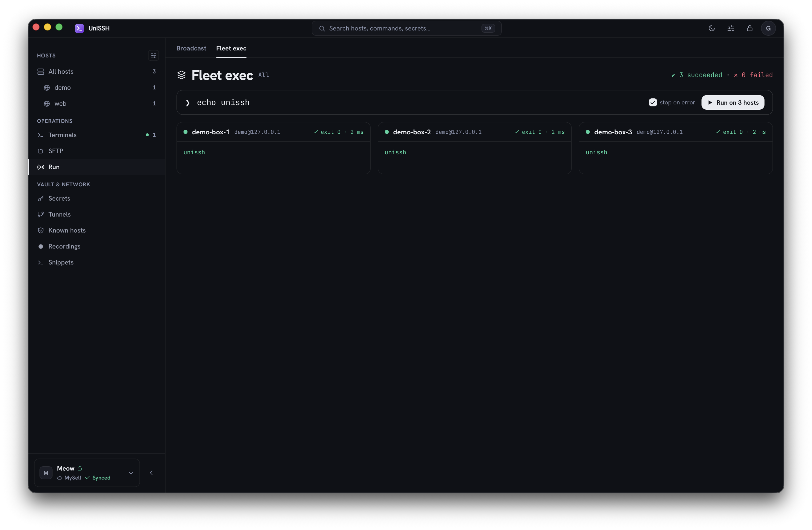
Task: Click the active Terminals session count
Action: click(154, 135)
